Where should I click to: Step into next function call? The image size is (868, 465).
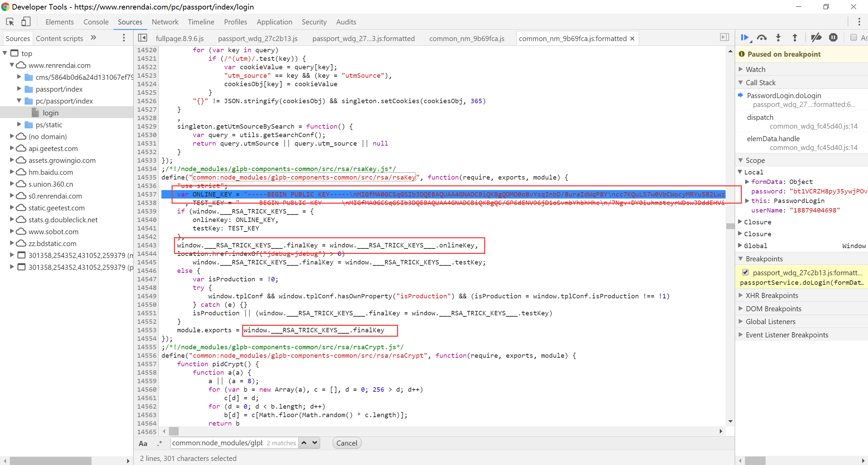coord(778,38)
